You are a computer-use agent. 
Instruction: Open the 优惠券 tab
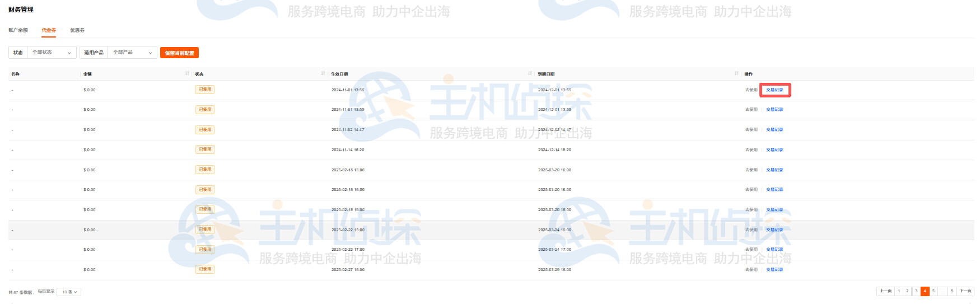pos(77,30)
